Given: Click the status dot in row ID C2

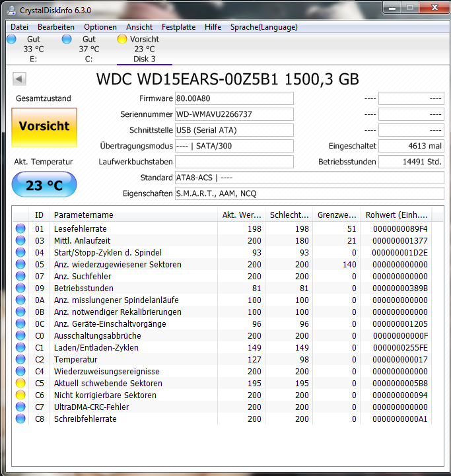Looking at the screenshot, I should click(x=20, y=359).
